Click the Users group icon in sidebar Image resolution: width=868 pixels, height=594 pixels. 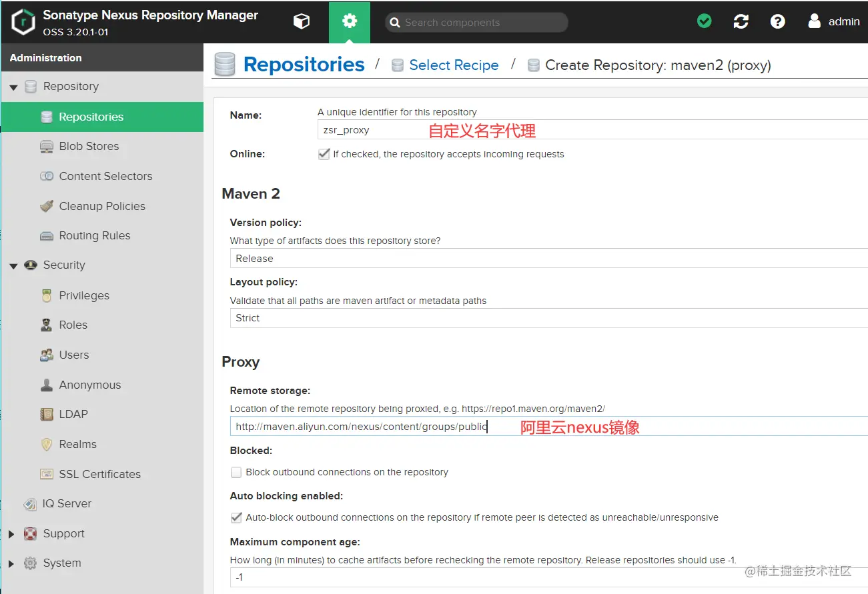pyautogui.click(x=47, y=355)
